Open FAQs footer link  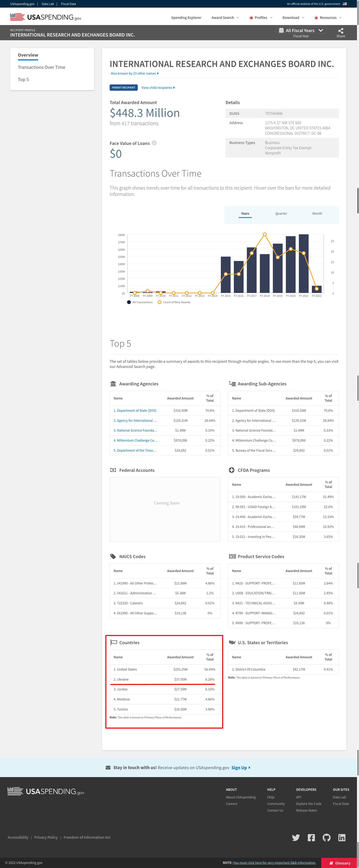click(271, 797)
